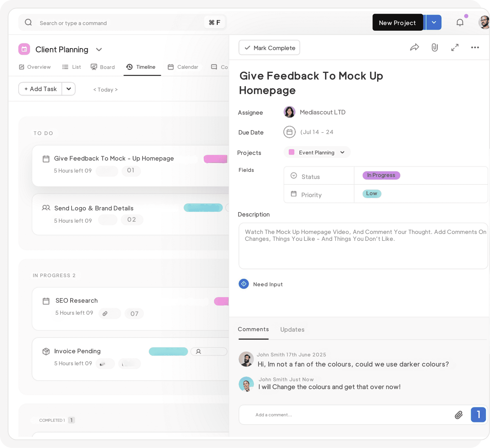Click the Cmd F shortcut badge
This screenshot has width=490, height=448.
[x=215, y=23]
